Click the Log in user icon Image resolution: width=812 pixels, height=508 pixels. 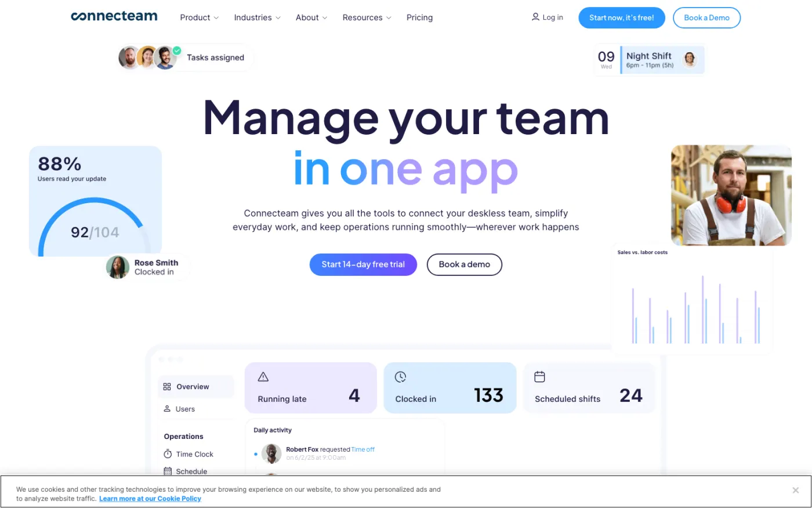[535, 17]
